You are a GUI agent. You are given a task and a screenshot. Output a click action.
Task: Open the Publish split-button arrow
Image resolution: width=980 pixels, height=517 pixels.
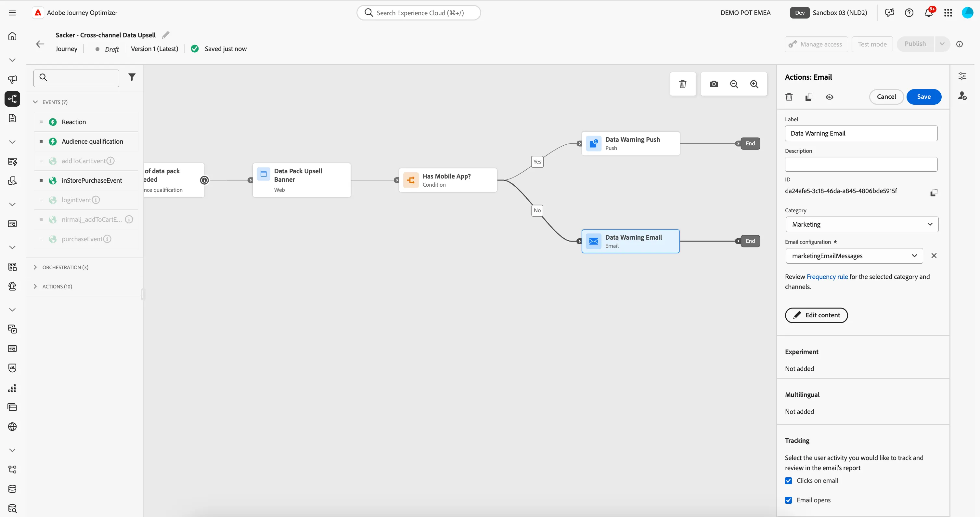942,44
